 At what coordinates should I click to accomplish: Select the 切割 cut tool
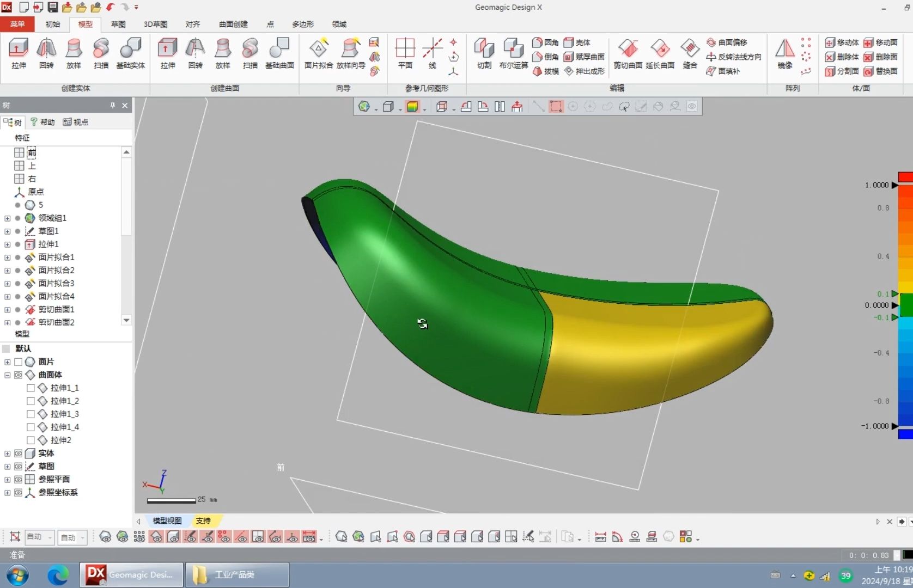(x=484, y=53)
